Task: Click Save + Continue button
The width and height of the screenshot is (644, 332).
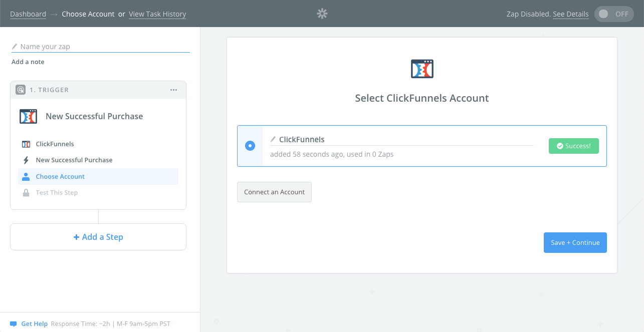Action: (575, 242)
